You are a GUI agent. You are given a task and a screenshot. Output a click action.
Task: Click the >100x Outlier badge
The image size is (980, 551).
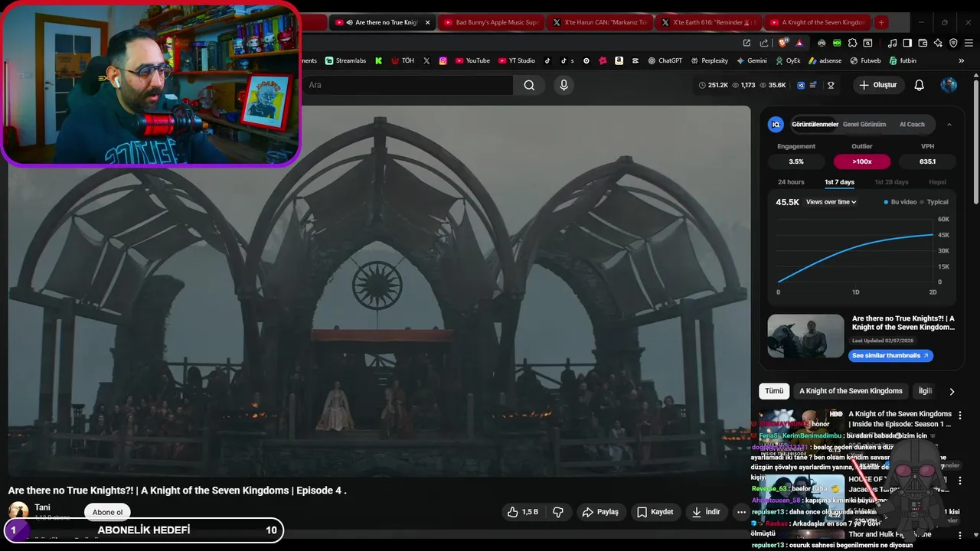(x=862, y=161)
